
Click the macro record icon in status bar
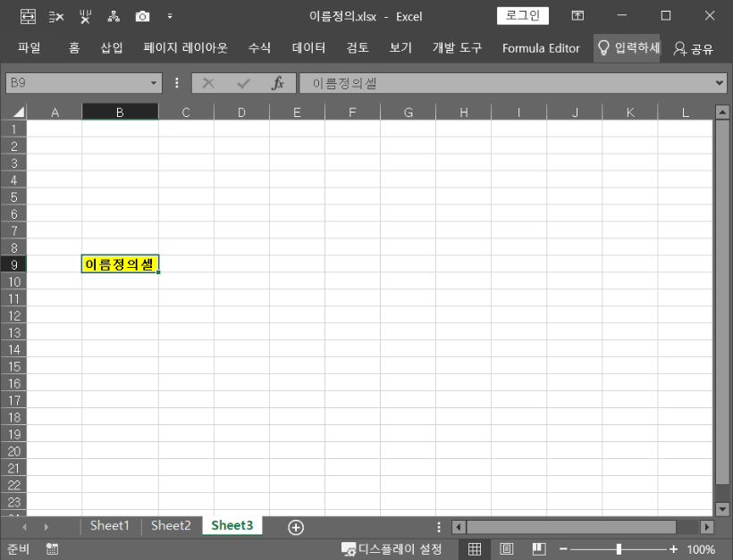click(52, 549)
